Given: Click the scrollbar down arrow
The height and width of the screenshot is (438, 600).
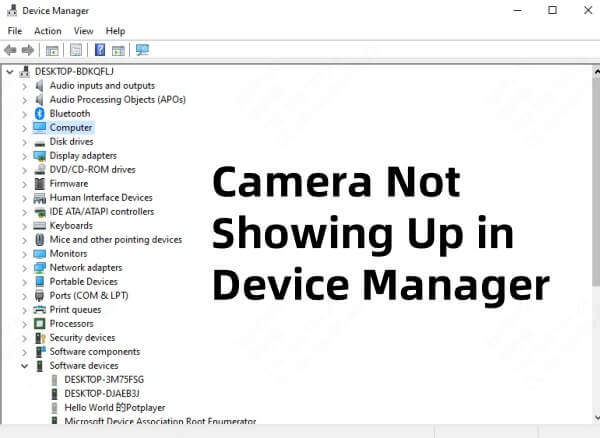Looking at the screenshot, I should point(596,418).
